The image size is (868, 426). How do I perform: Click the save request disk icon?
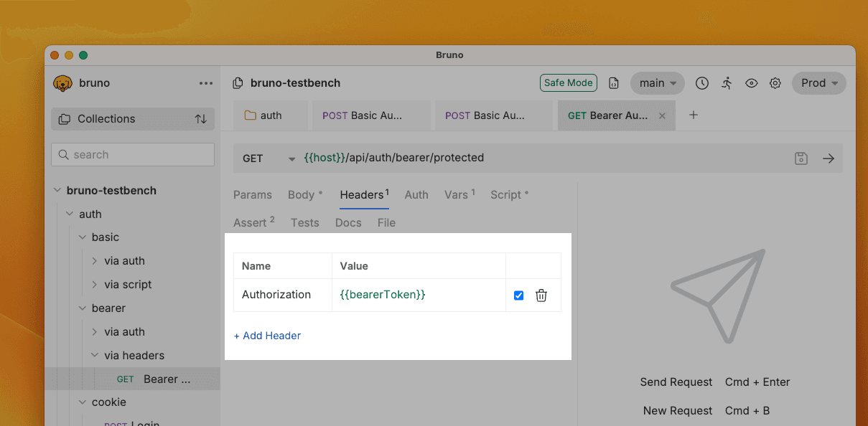pos(801,158)
